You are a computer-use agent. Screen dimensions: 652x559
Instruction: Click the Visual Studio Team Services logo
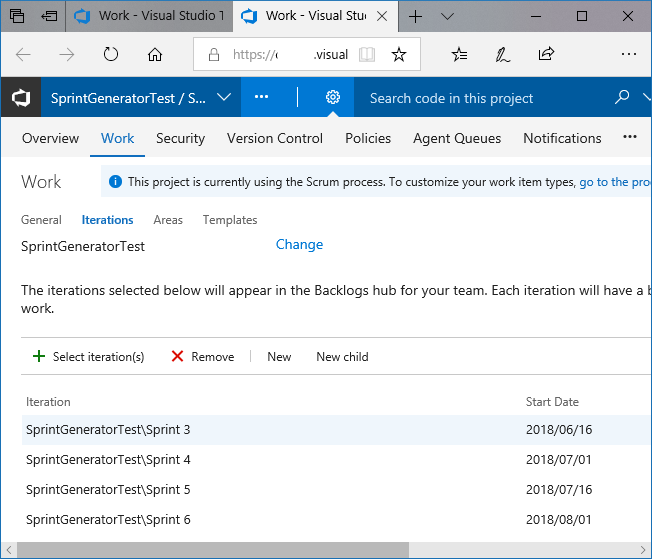click(x=21, y=97)
